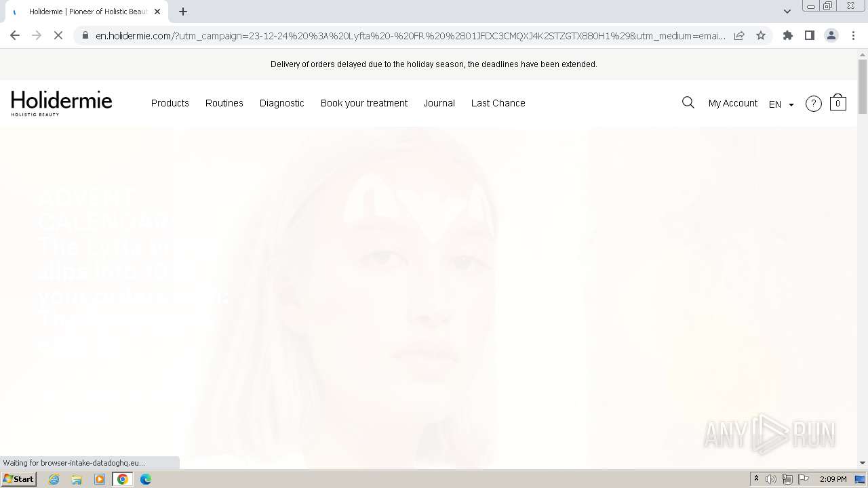Open the Routines menu

point(224,103)
